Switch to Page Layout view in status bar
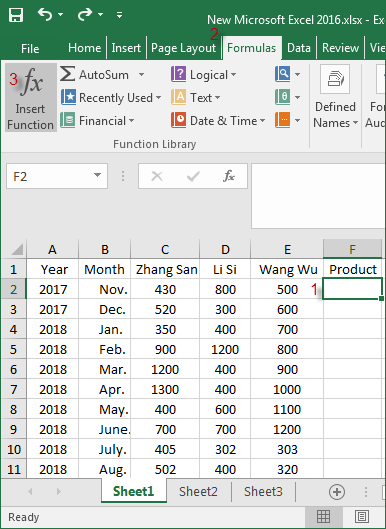The height and width of the screenshot is (529, 386). pos(362,516)
